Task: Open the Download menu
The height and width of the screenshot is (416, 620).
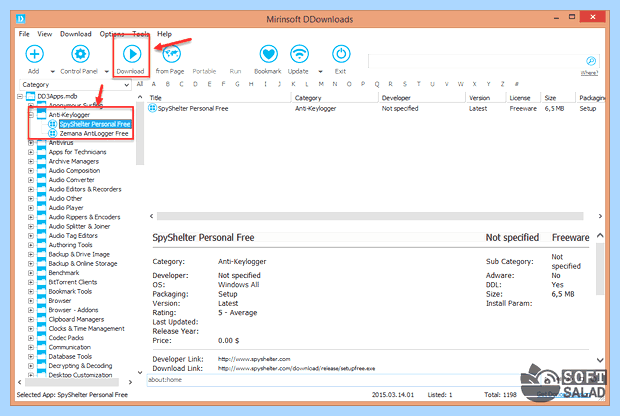Action: [x=76, y=34]
